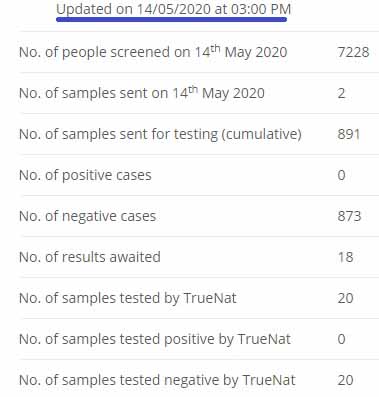Click the blue underline beneath the update date

coord(172,20)
